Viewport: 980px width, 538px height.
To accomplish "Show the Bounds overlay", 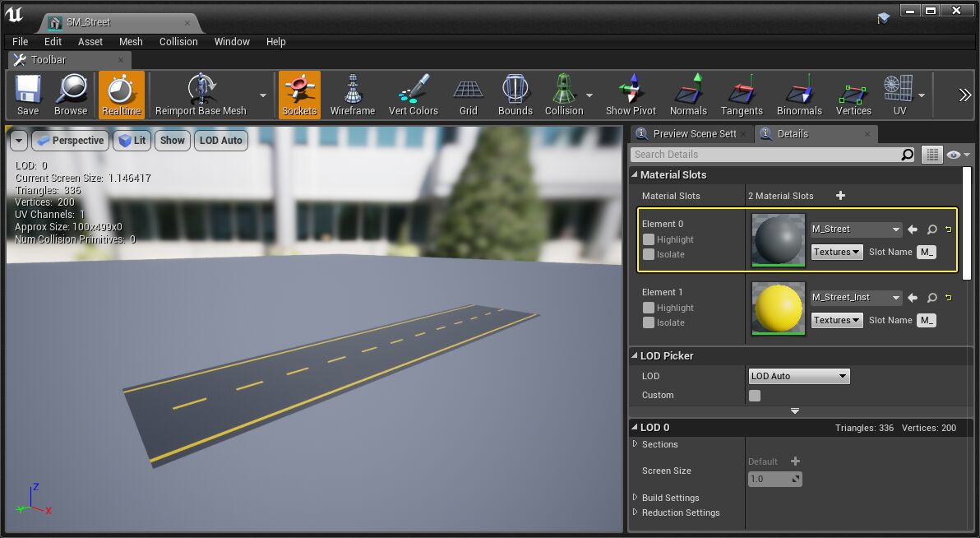I will click(515, 95).
